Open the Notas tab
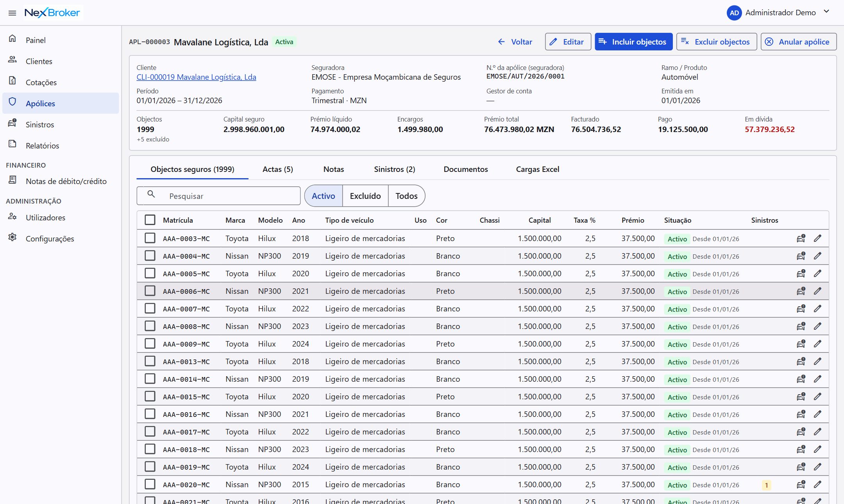 [x=334, y=169]
